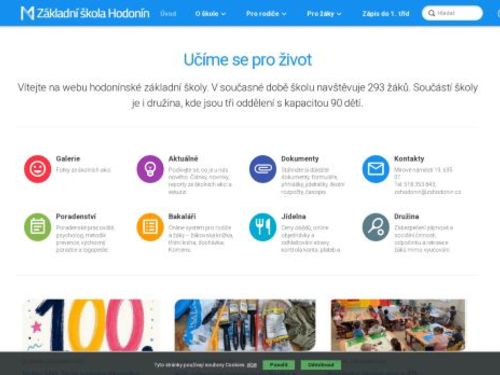Open the classroom children article thumbnail
This screenshot has width=500, height=375.
pos(398,325)
